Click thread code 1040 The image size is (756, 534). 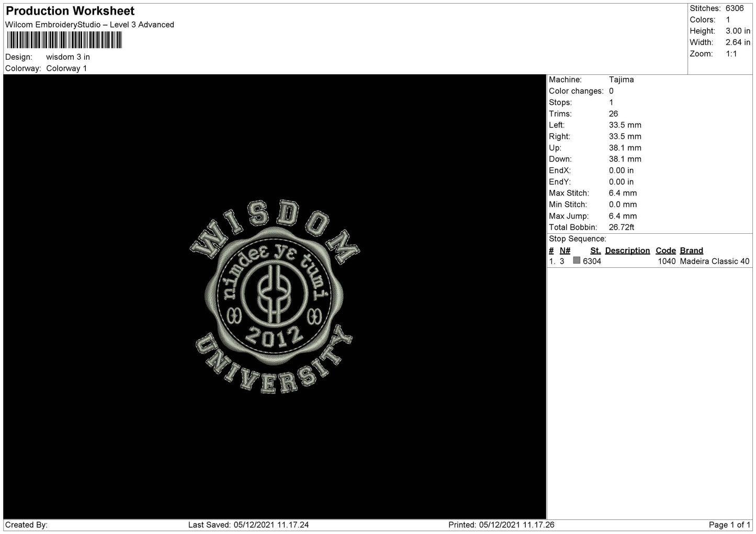click(x=667, y=262)
